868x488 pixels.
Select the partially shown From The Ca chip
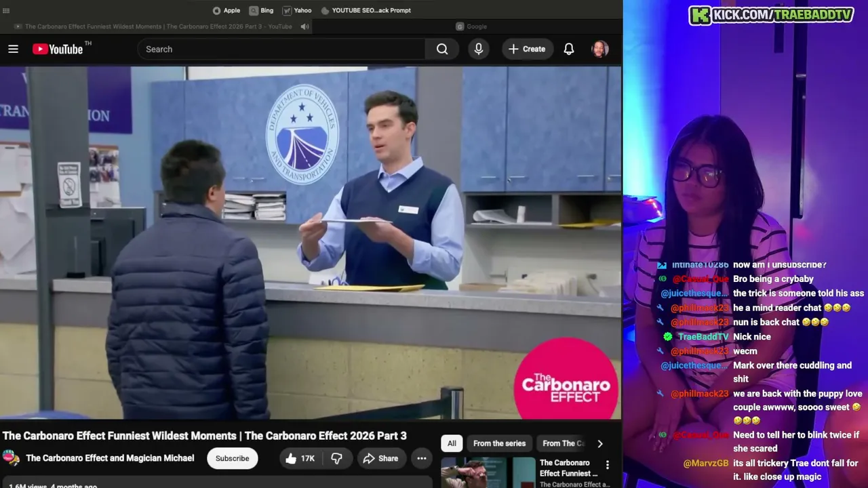coord(563,443)
